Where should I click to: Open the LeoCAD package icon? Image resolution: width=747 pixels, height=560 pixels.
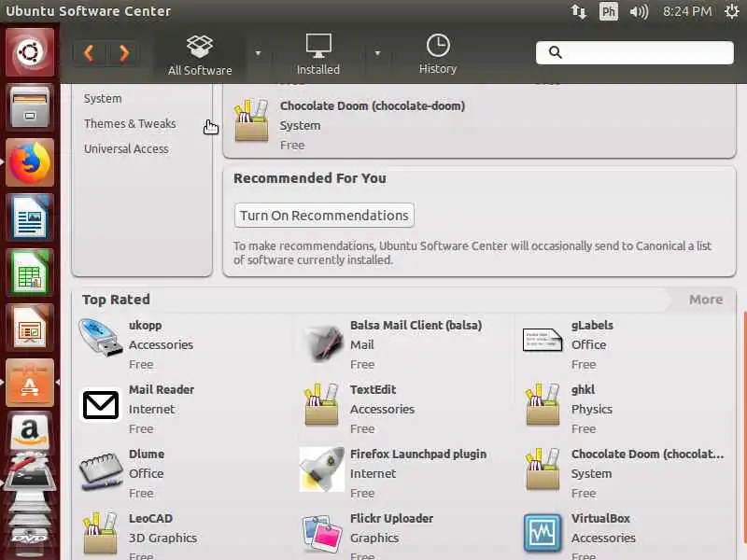click(101, 533)
